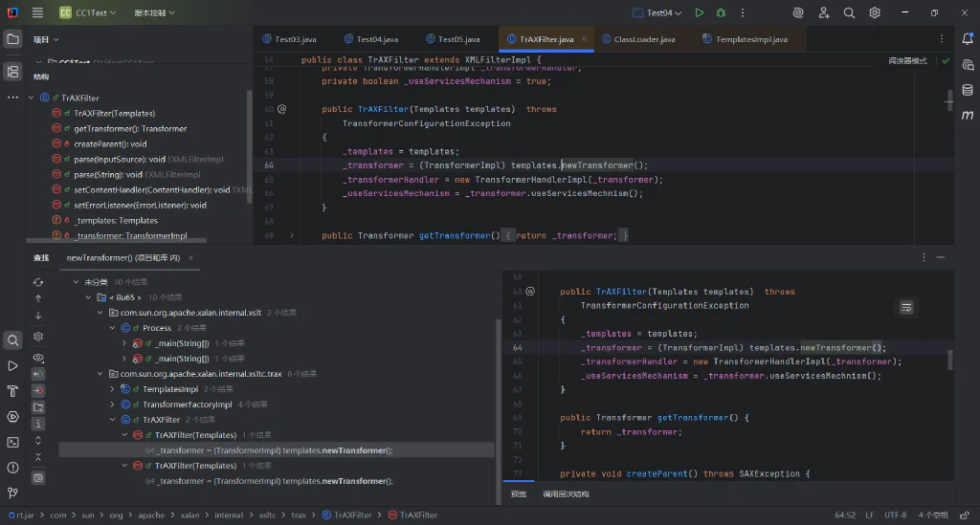This screenshot has width=980, height=525.
Task: Toggle reader mode label in editor
Action: 907,60
